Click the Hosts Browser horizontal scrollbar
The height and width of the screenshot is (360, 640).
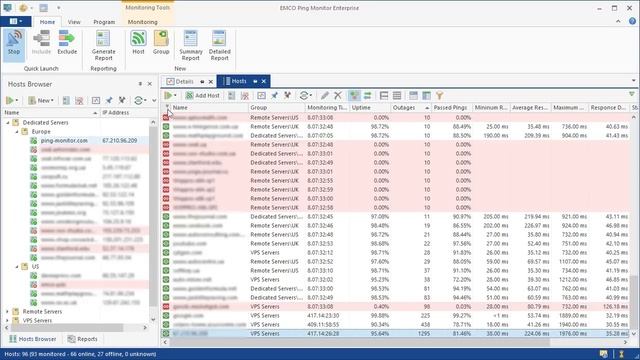coord(67,327)
